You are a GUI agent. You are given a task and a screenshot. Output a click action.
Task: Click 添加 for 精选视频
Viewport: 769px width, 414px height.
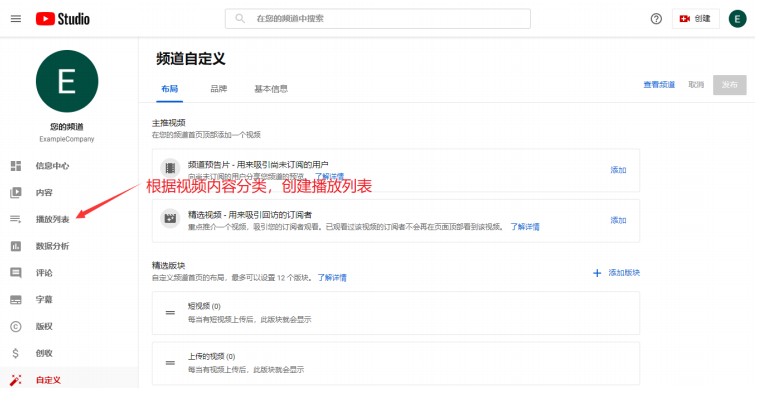618,220
